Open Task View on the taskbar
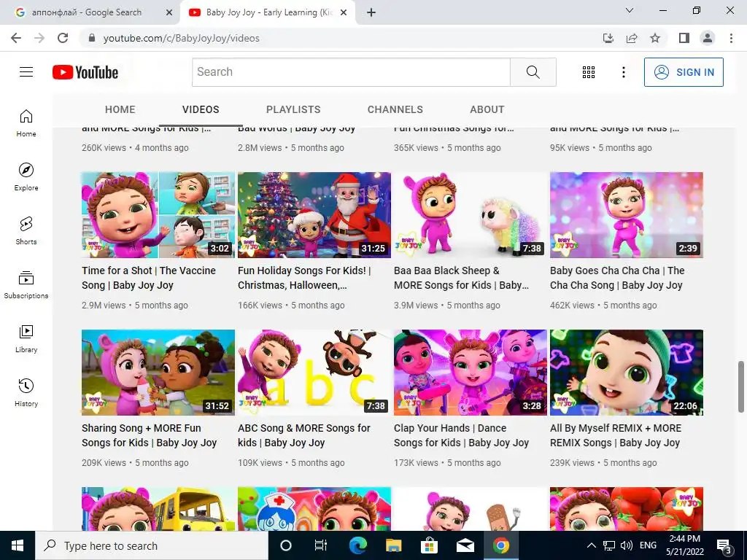Image resolution: width=747 pixels, height=560 pixels. 321,545
